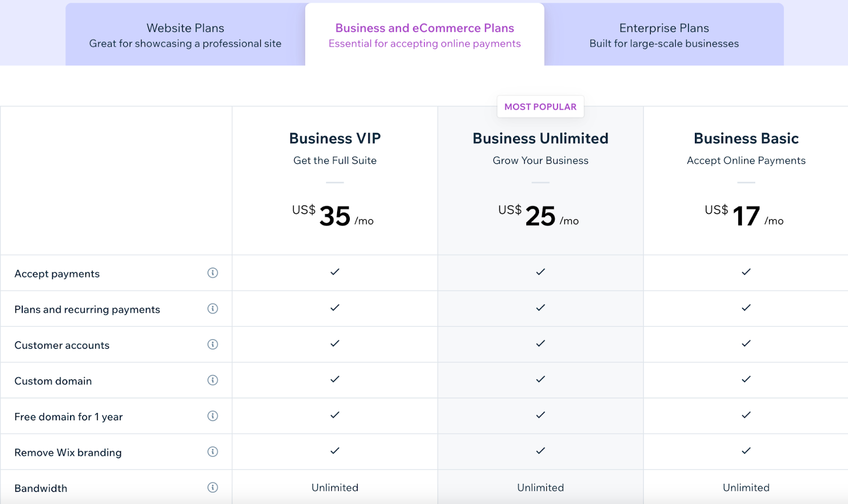Viewport: 848px width, 504px height.
Task: Open the Remove Wix branding info icon
Action: tap(213, 452)
